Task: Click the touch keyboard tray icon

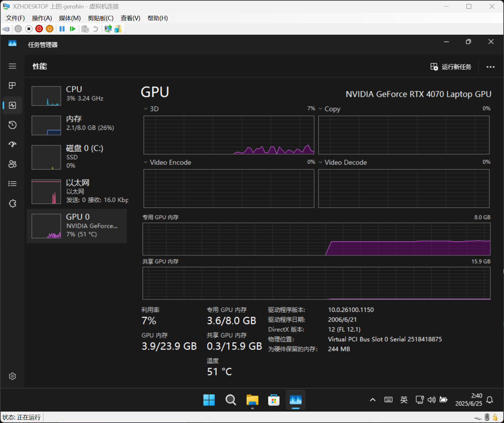Action: [x=388, y=399]
